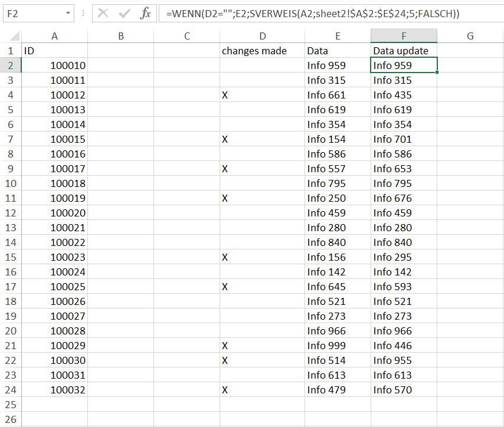The height and width of the screenshot is (427, 504).
Task: Select the cell containing 'Info 479'
Action: [337, 390]
